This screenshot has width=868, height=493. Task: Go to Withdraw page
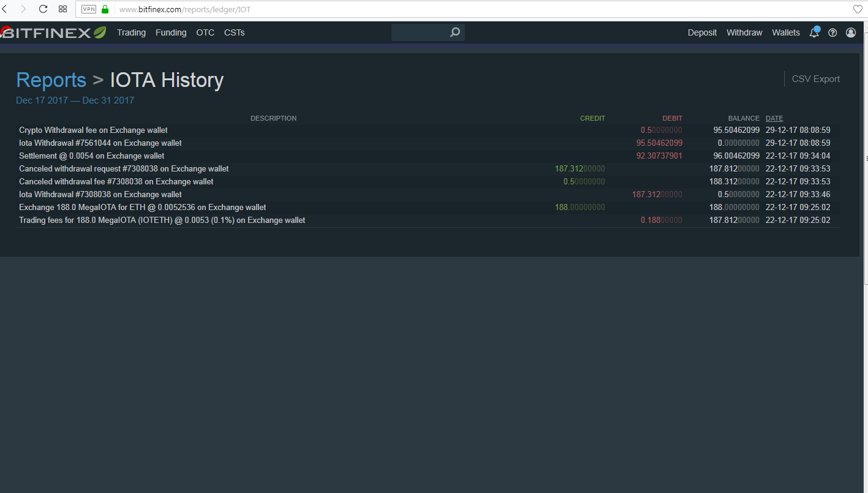tap(744, 32)
